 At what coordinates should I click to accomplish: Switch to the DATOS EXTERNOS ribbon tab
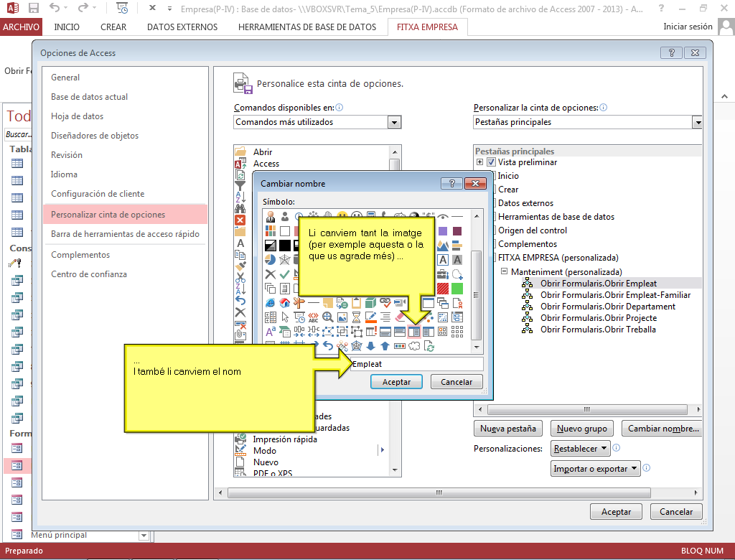point(182,27)
